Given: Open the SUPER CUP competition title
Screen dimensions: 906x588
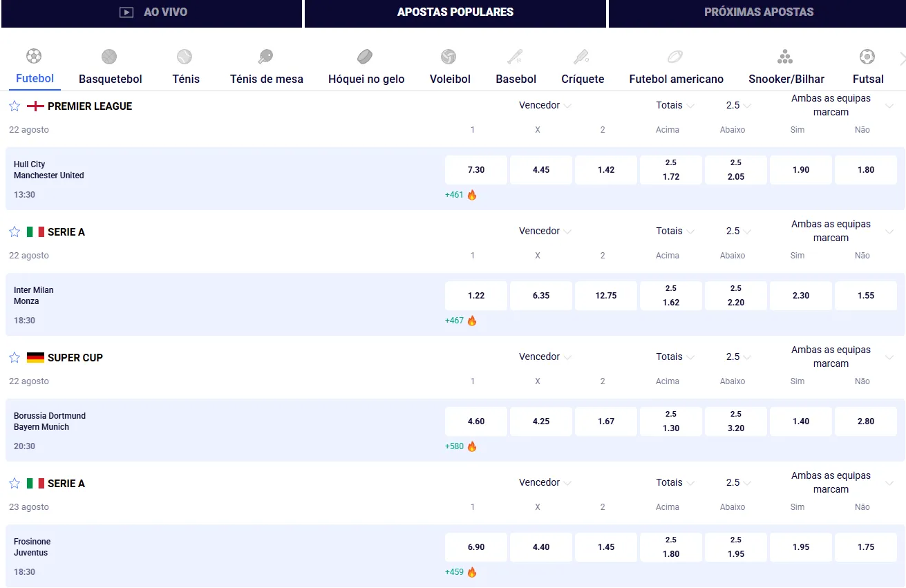Looking at the screenshot, I should tap(75, 358).
